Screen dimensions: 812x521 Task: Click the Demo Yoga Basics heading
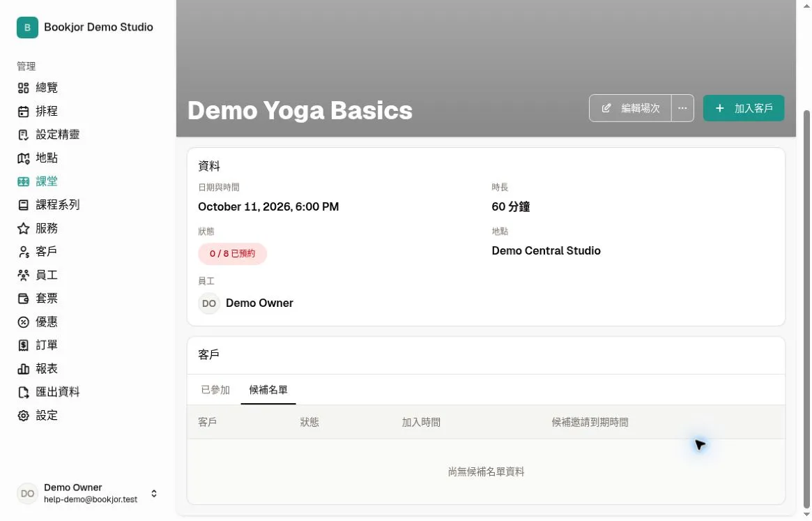(300, 110)
